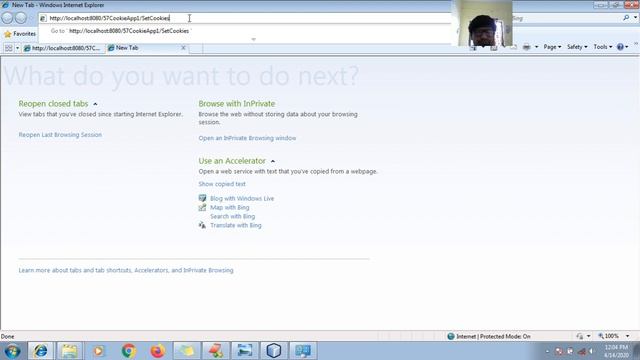Open the blue monitor app icon in taskbar
640x360 pixels.
pyautogui.click(x=303, y=351)
